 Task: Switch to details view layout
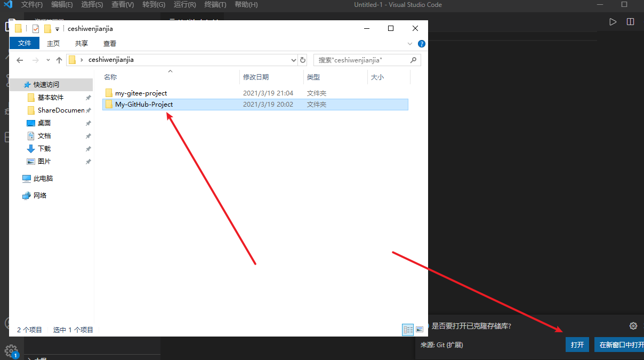coord(407,330)
